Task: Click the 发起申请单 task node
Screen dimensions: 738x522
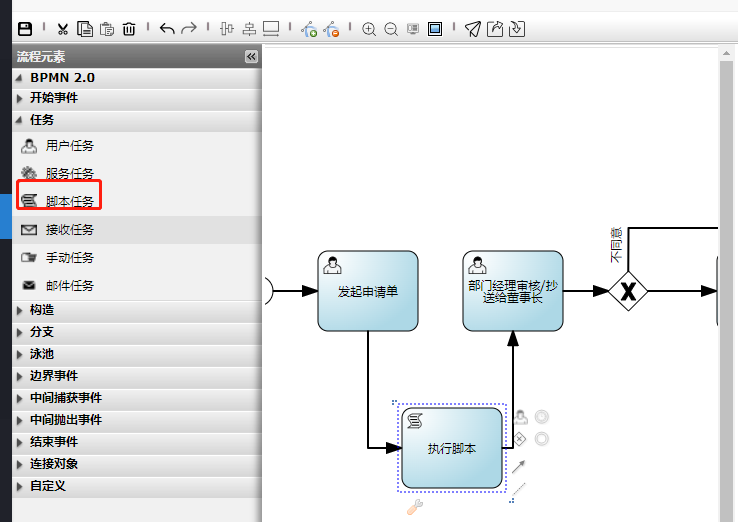Action: pyautogui.click(x=367, y=291)
